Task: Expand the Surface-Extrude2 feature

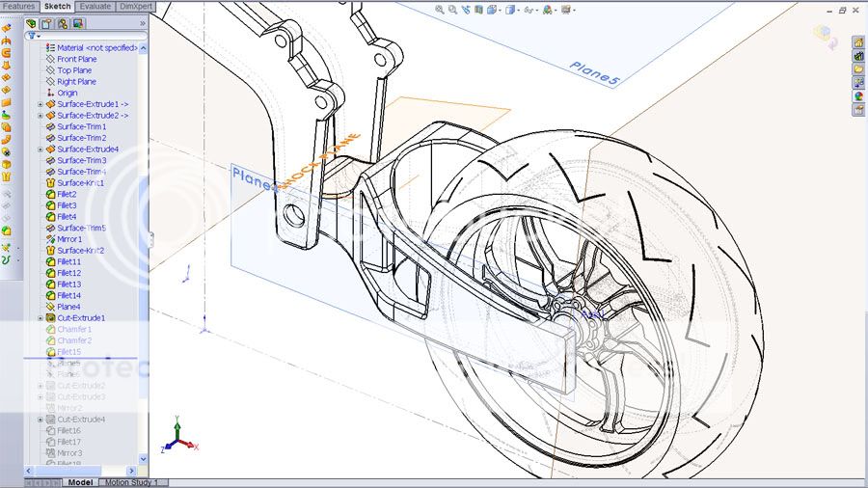Action: click(x=40, y=116)
